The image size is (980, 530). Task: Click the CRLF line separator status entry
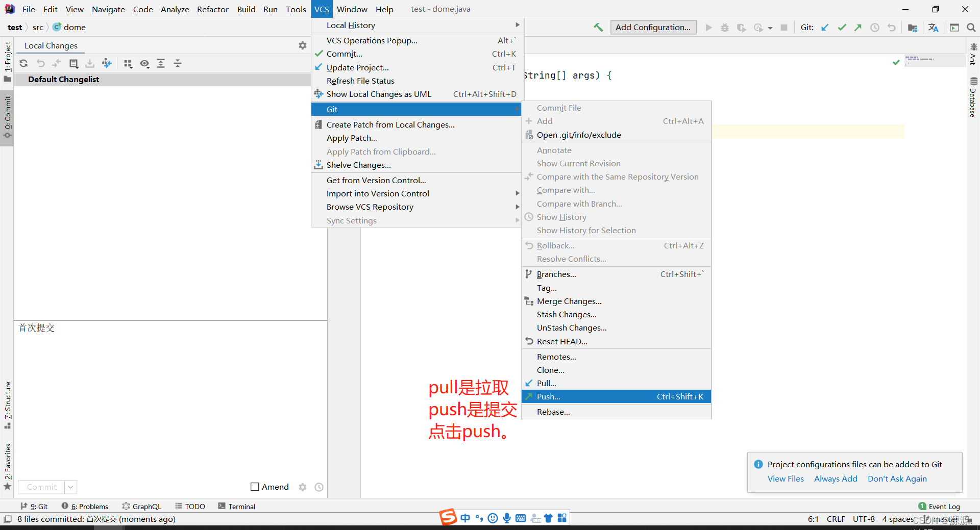click(836, 519)
